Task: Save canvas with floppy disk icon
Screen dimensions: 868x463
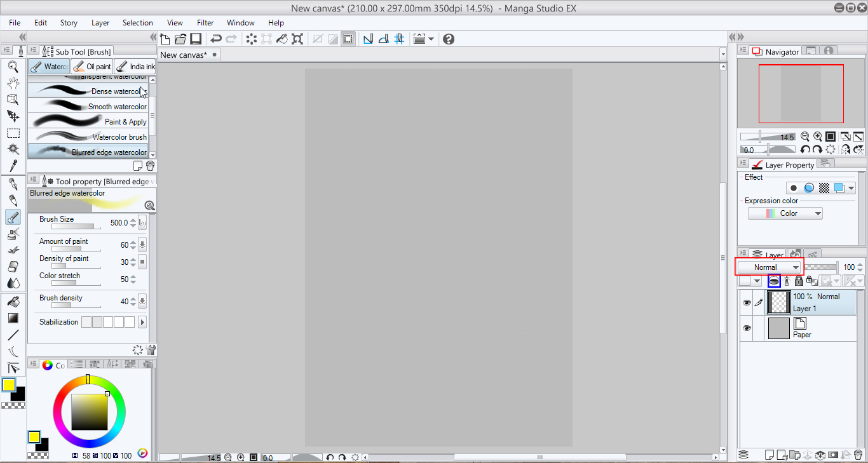Action: (x=196, y=39)
